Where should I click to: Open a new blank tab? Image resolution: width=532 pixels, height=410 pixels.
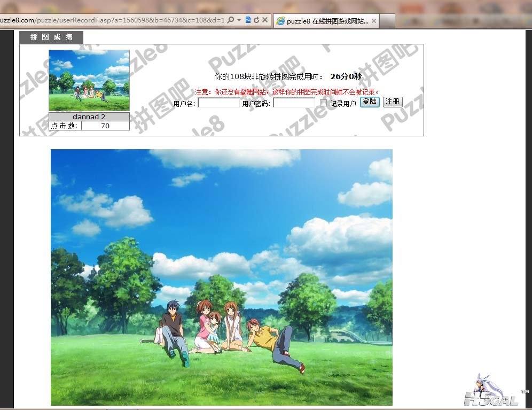click(x=387, y=21)
